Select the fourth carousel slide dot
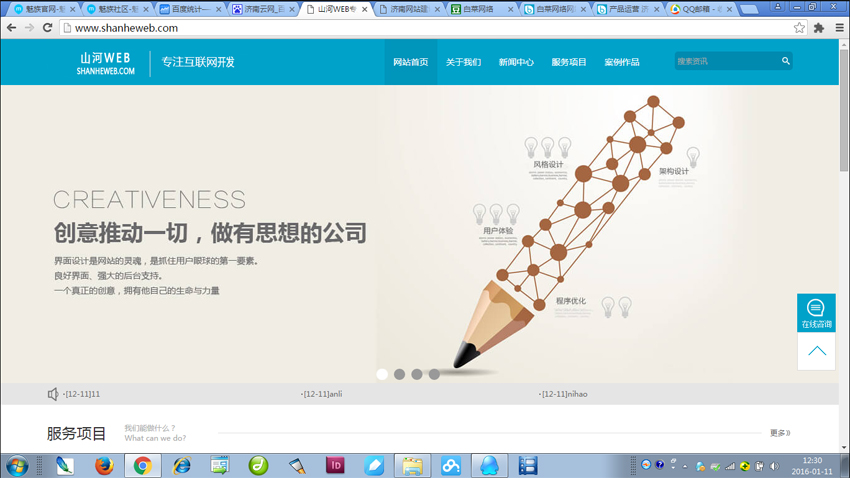Viewport: 850px width, 478px height. coord(434,374)
